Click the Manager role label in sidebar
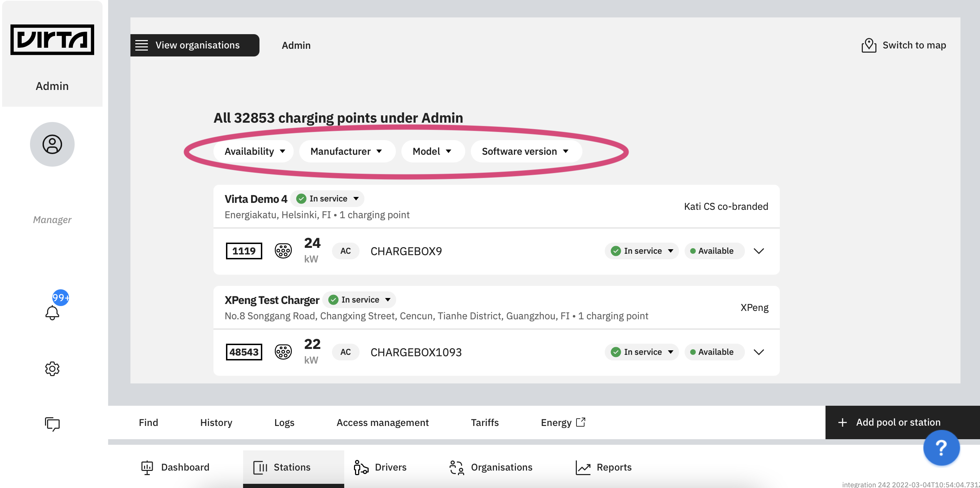Screen dimensions: 980x488 pos(52,220)
